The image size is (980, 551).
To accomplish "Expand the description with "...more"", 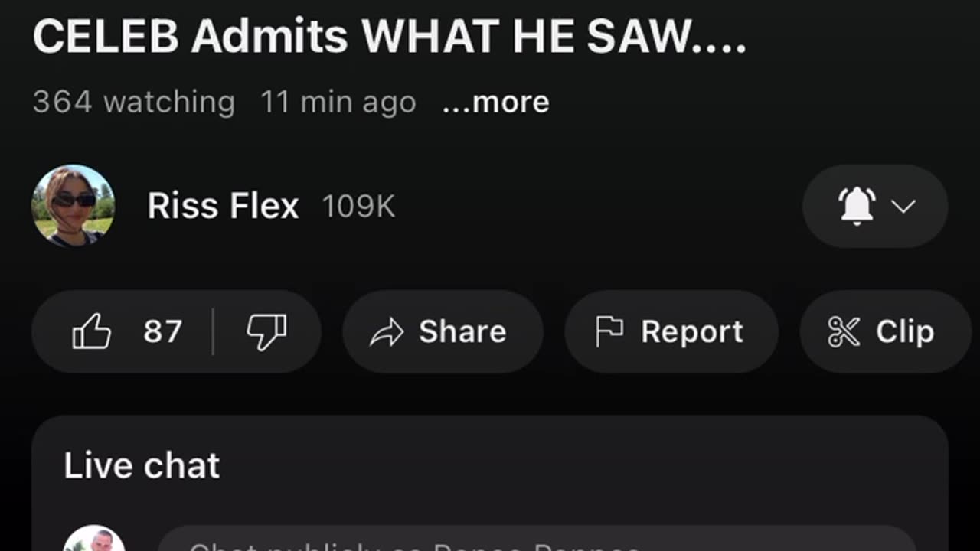I will click(496, 102).
